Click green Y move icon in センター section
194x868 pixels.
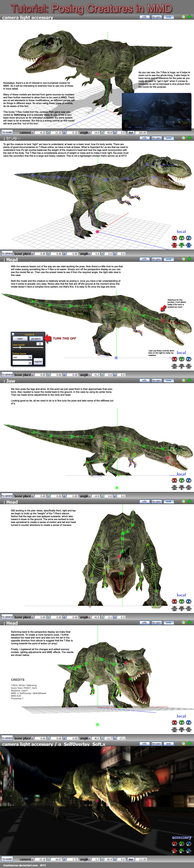[x=181, y=245]
